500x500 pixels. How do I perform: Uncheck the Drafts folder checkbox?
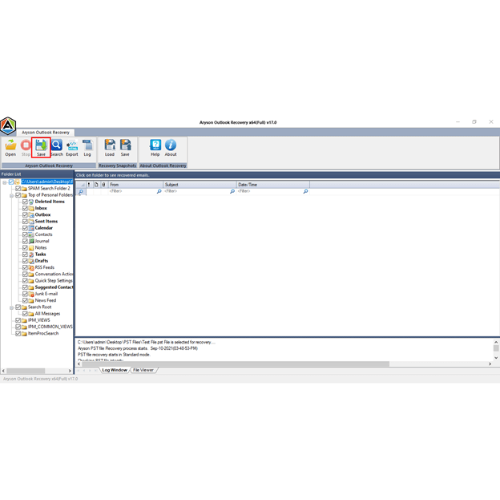point(25,261)
